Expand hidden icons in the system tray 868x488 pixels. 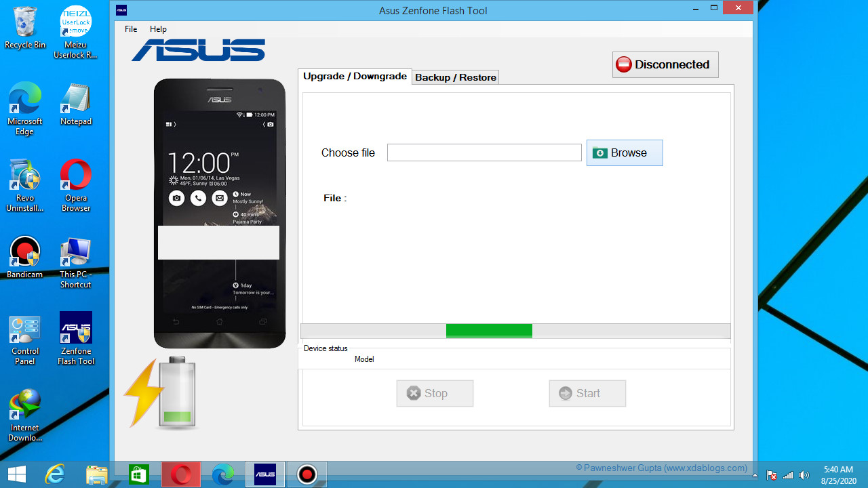pos(755,475)
